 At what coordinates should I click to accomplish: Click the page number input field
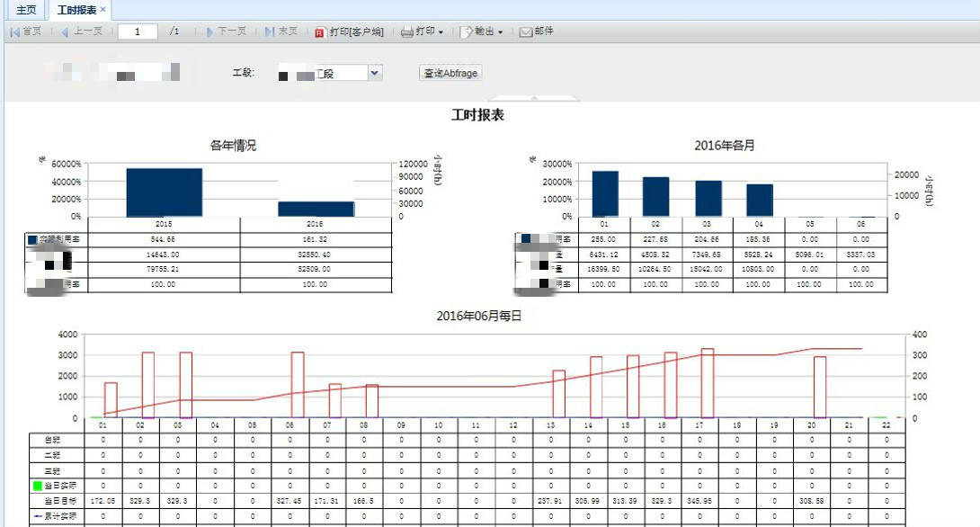[138, 31]
